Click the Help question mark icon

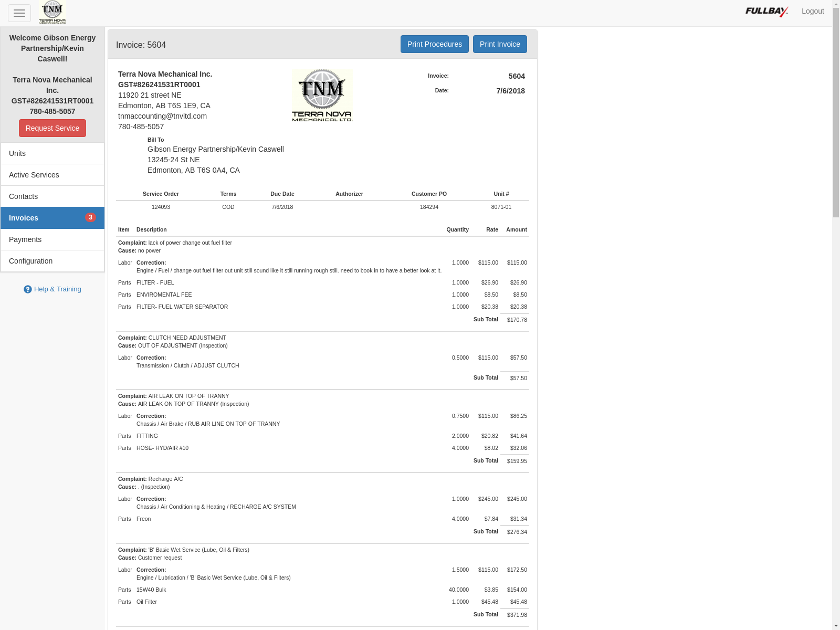pyautogui.click(x=28, y=289)
